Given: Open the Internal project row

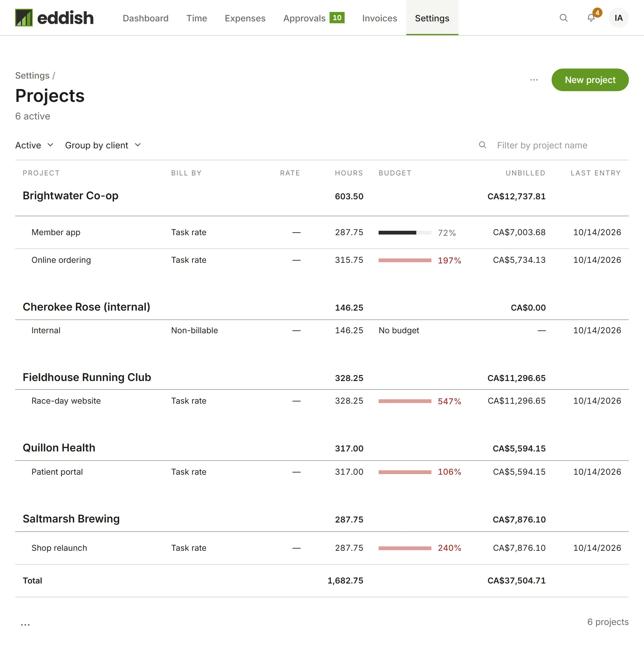Looking at the screenshot, I should (x=322, y=330).
